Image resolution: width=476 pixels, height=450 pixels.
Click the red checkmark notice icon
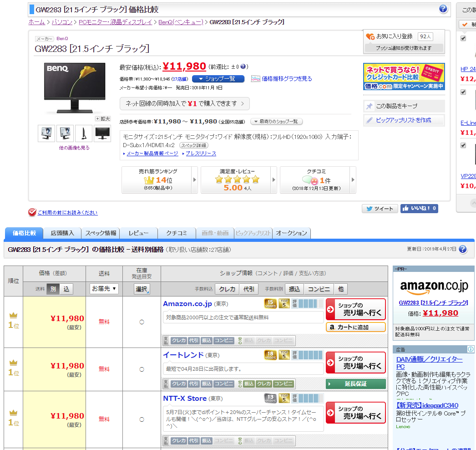(32, 212)
